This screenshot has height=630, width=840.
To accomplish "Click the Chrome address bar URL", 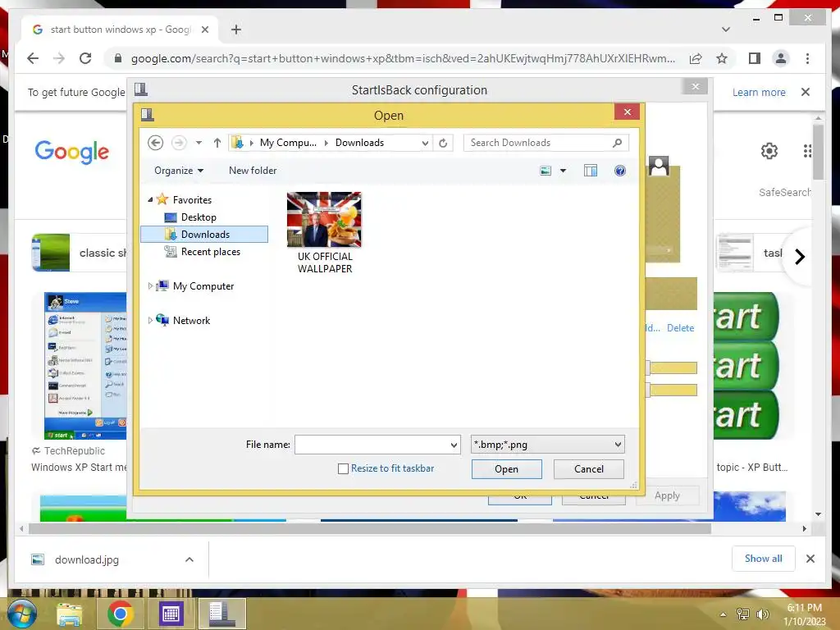I will (403, 58).
